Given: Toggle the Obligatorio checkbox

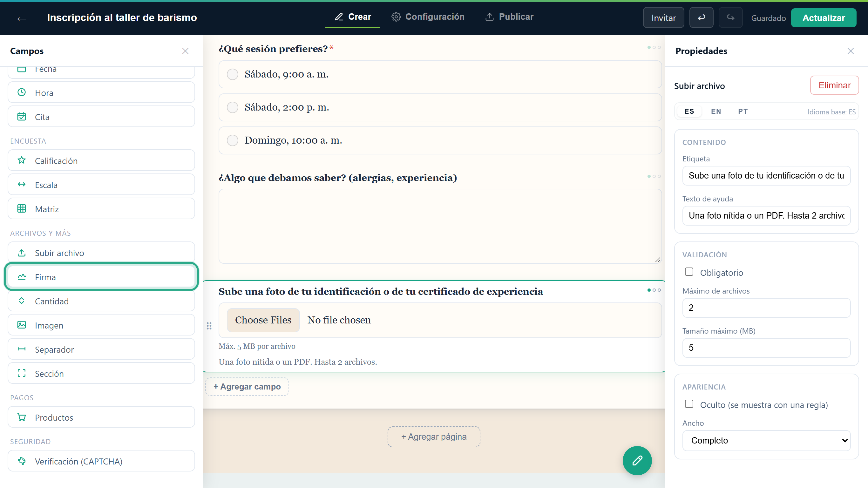Looking at the screenshot, I should (689, 272).
